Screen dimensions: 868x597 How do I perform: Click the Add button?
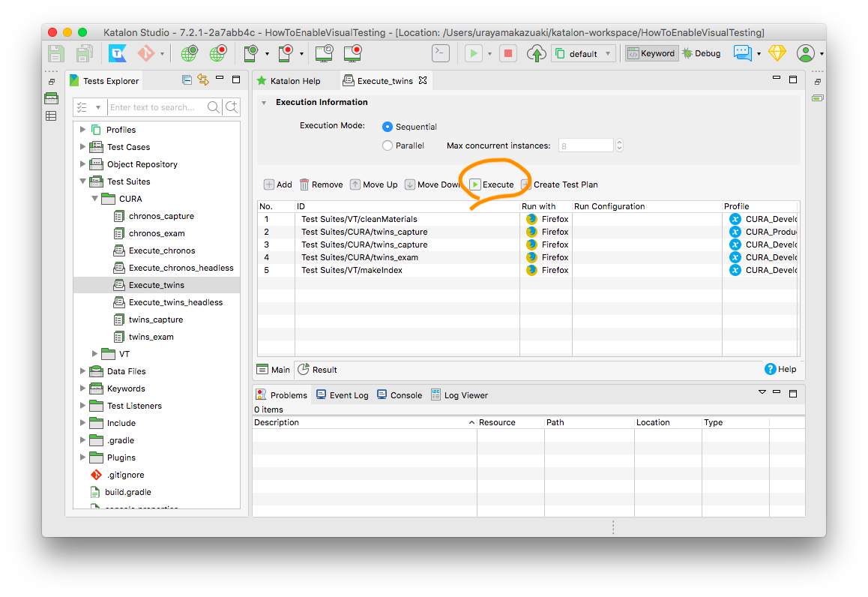click(278, 184)
